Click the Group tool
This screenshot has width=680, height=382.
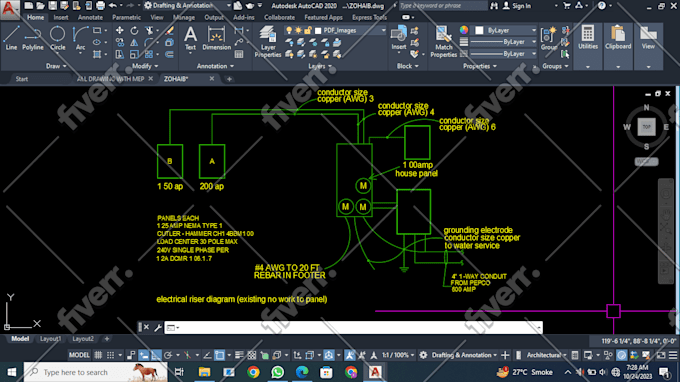pyautogui.click(x=549, y=38)
